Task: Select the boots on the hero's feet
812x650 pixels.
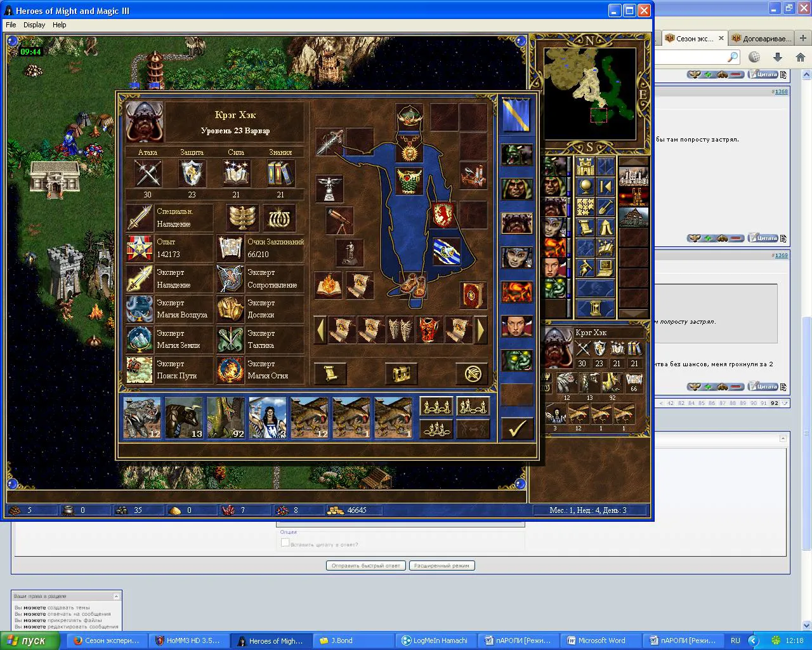Action: click(x=412, y=286)
